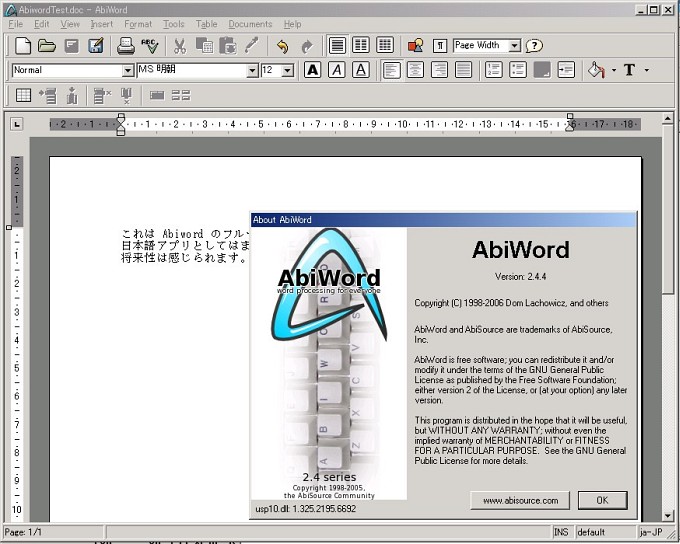Click the insert row icon in the table toolbar
Viewport: 680px width, 544px height.
48,95
